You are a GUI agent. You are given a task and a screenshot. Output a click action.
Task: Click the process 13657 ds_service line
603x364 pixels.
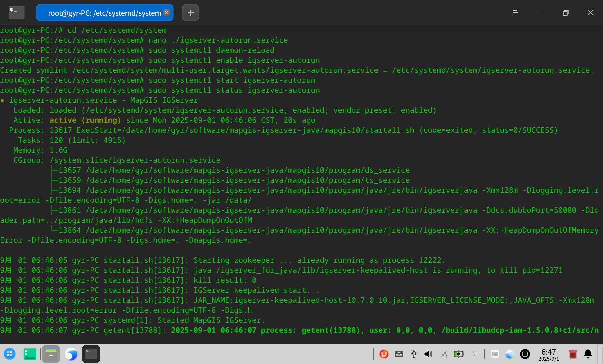coord(230,170)
